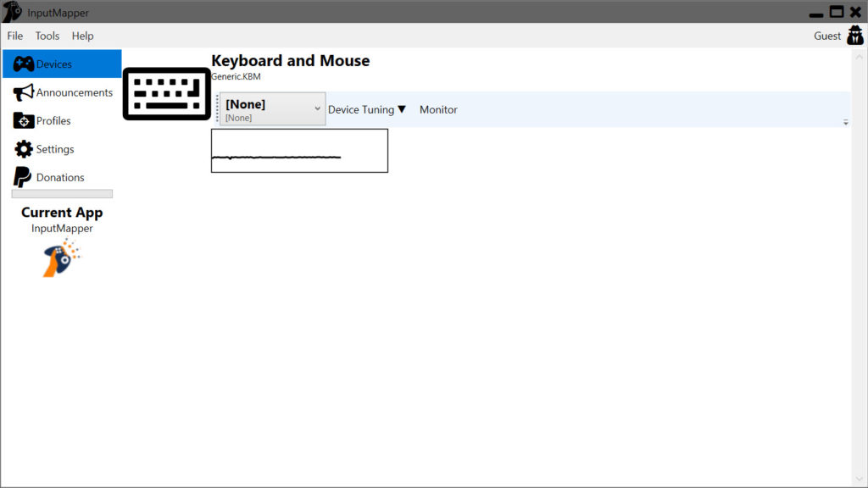Viewport: 868px width, 488px height.
Task: Click the Settings gear icon
Action: pyautogui.click(x=23, y=149)
